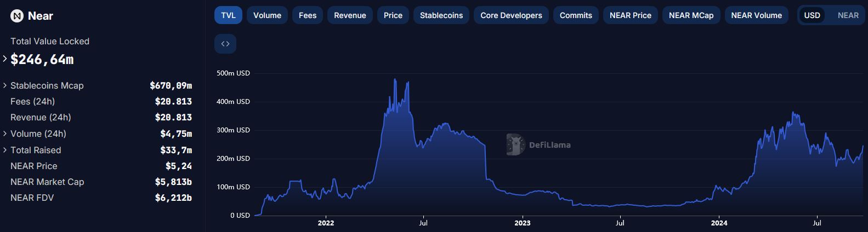Click the 300m USD axis label
This screenshot has width=868, height=232.
pos(233,130)
